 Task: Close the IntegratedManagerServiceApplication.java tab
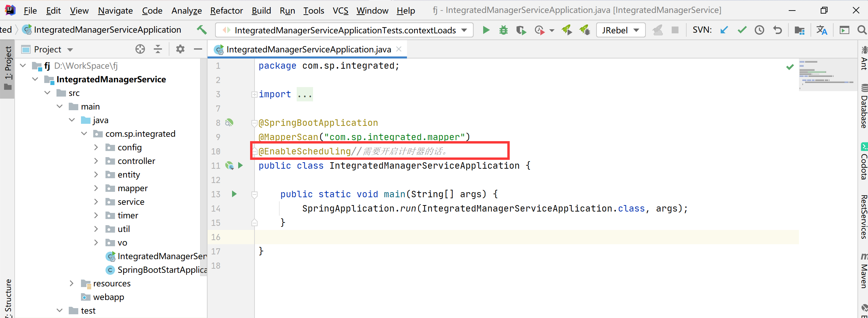point(399,49)
